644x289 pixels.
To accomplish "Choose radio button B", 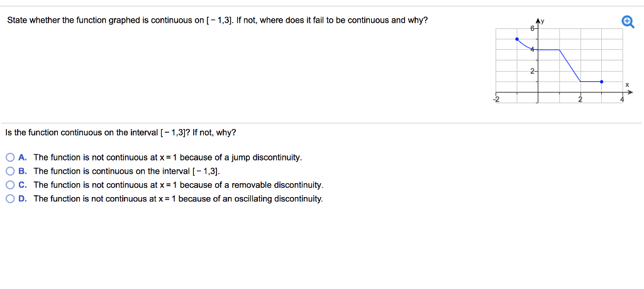I will point(11,171).
